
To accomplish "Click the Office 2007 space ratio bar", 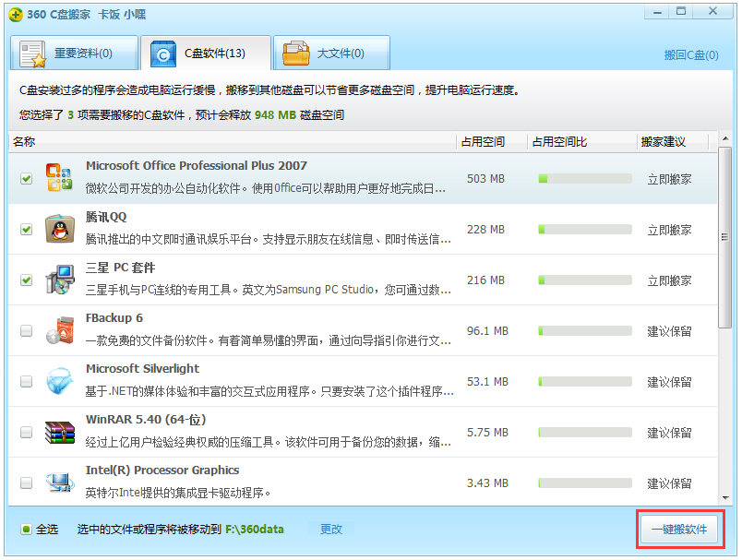I will 585,178.
